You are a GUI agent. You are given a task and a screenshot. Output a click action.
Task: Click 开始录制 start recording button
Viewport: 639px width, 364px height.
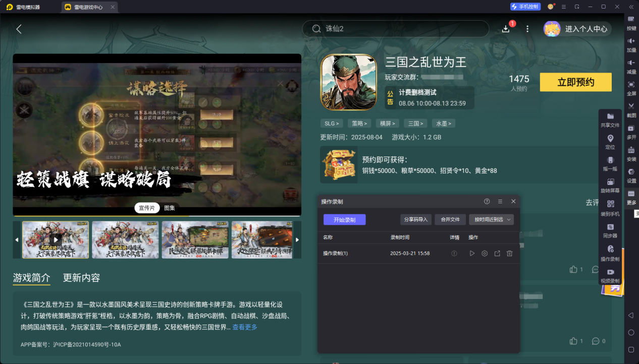(x=345, y=220)
